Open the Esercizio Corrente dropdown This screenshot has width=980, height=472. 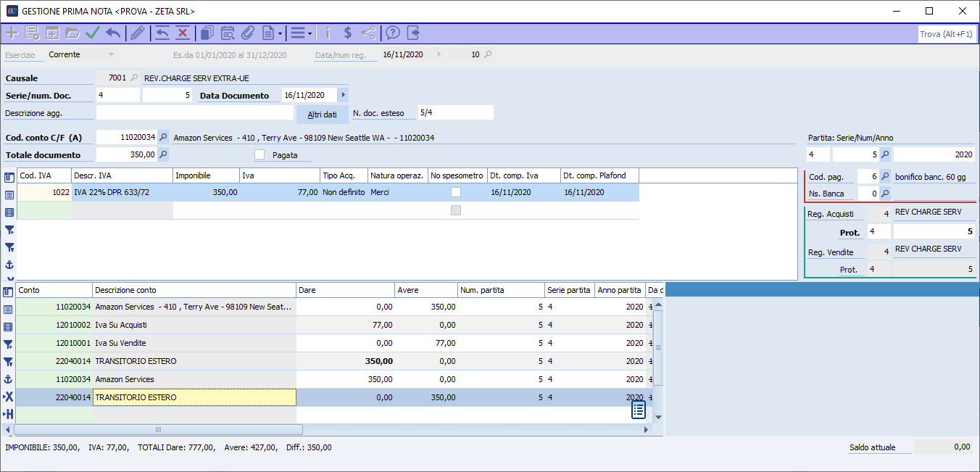pyautogui.click(x=111, y=54)
